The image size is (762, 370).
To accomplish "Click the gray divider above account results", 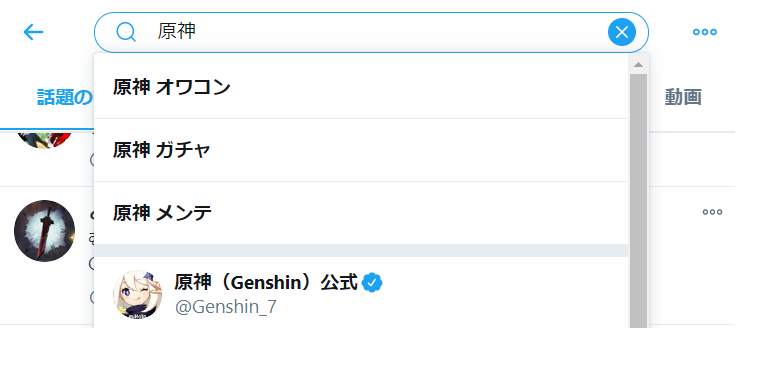I will pos(361,250).
